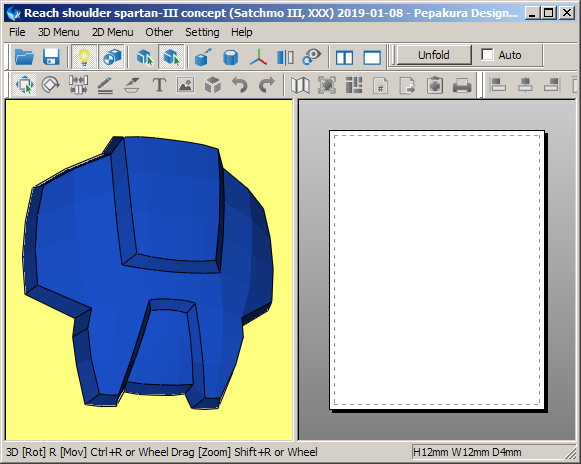Save the project with the floppy disk icon
The width and height of the screenshot is (581, 464).
click(x=51, y=57)
